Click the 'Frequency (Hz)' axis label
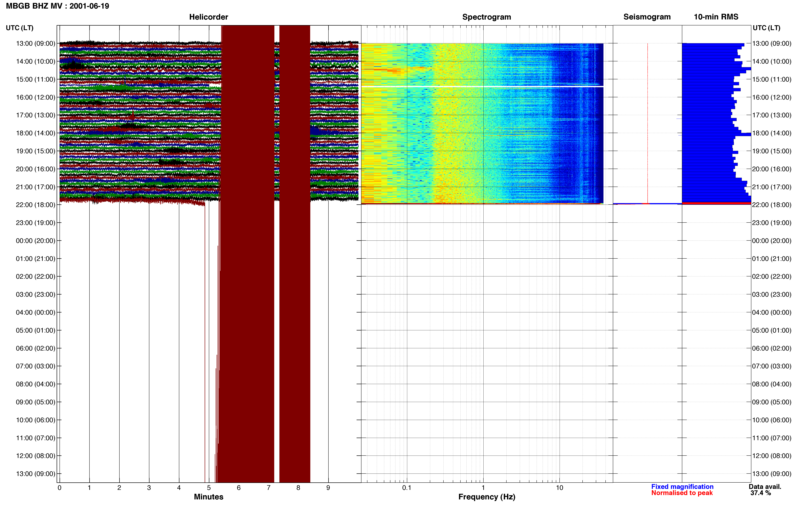 (x=487, y=497)
